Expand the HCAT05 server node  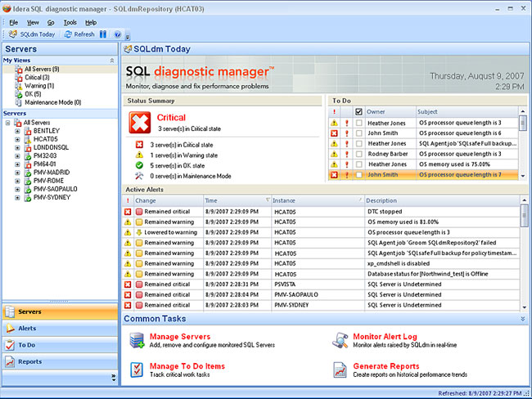(17, 139)
